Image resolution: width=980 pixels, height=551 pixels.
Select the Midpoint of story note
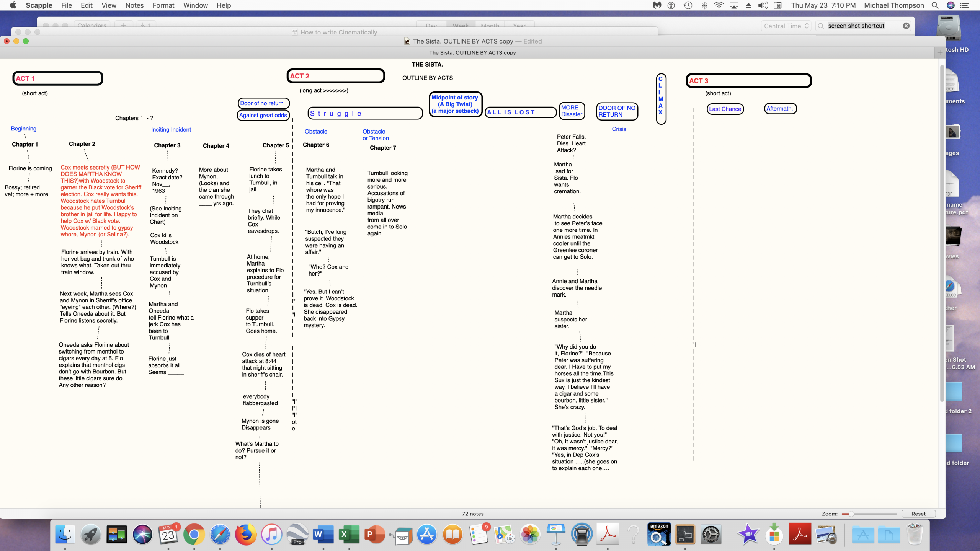pyautogui.click(x=455, y=104)
